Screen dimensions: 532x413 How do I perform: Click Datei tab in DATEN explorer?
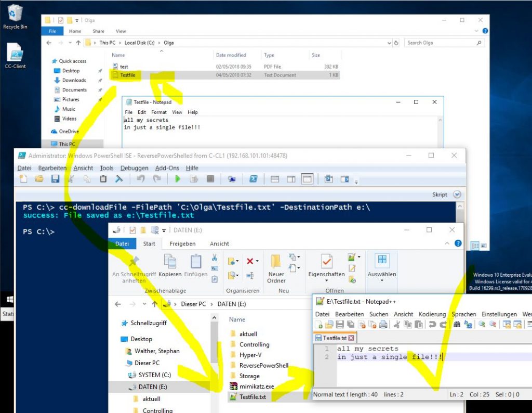[122, 243]
